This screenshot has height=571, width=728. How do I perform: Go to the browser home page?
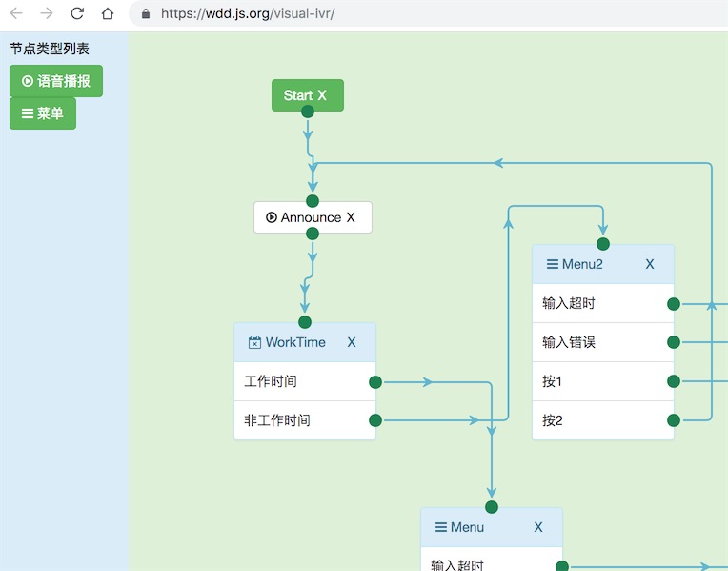tap(108, 13)
